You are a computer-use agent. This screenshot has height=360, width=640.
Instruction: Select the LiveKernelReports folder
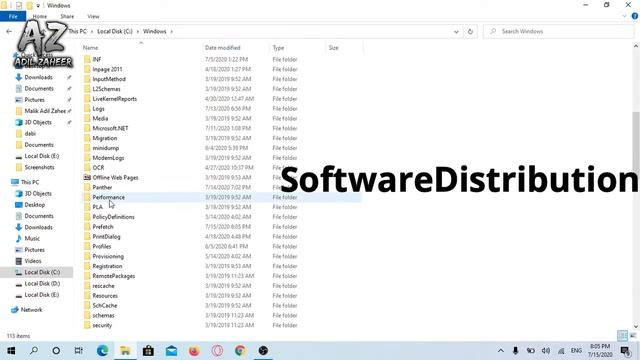(x=114, y=98)
